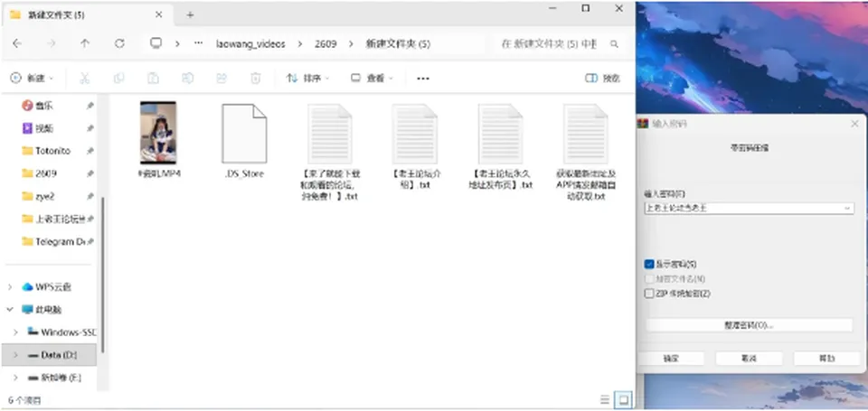Open the Telegram folder in sidebar
Viewport: 868px width, 411px height.
click(x=55, y=242)
